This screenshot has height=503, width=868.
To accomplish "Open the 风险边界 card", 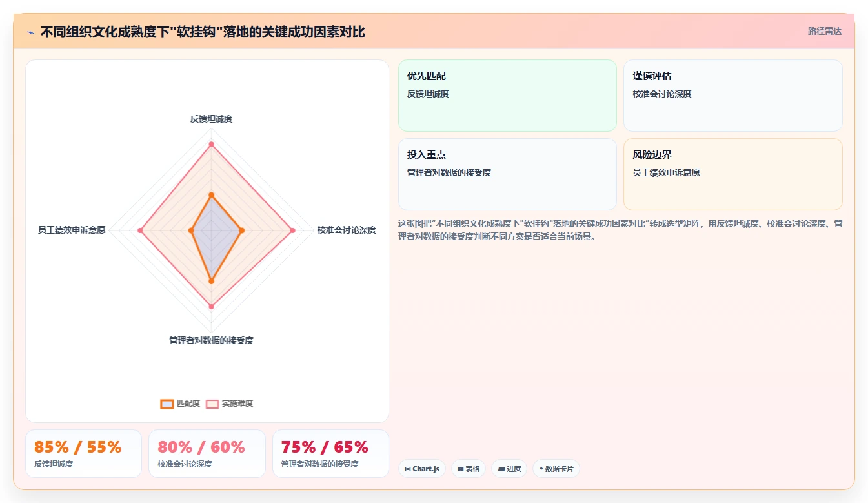I will point(733,174).
